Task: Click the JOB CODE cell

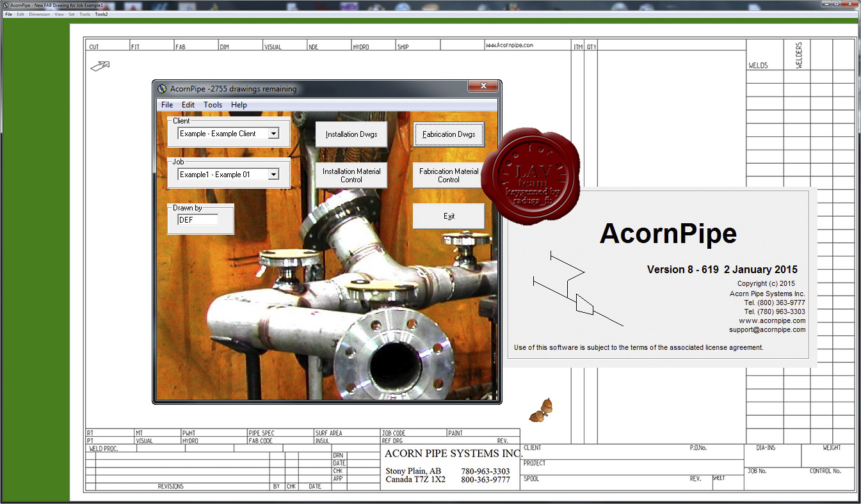Action: (414, 433)
